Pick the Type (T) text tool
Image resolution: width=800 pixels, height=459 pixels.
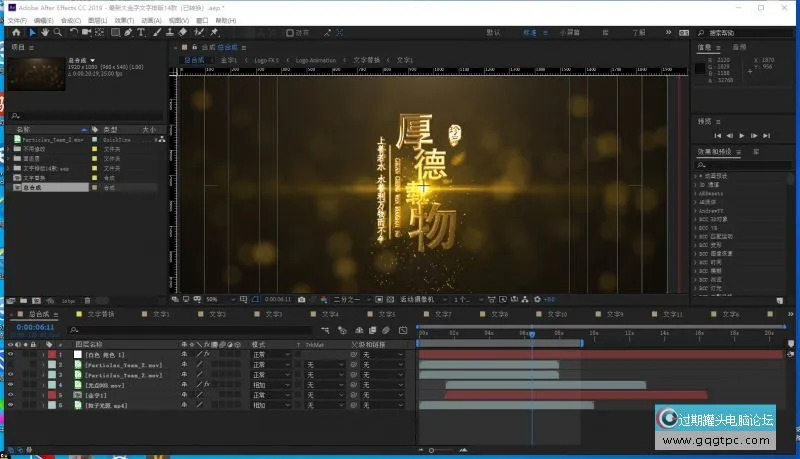(141, 32)
